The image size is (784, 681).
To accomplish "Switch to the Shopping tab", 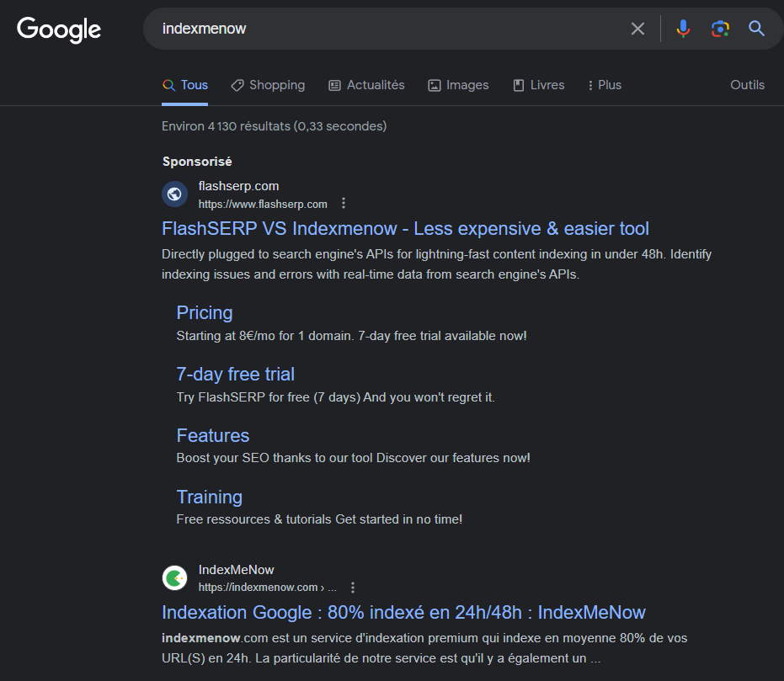I will point(268,85).
